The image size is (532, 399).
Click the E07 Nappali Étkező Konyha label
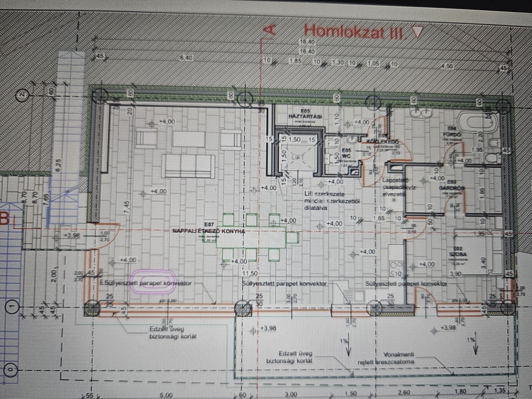click(209, 231)
